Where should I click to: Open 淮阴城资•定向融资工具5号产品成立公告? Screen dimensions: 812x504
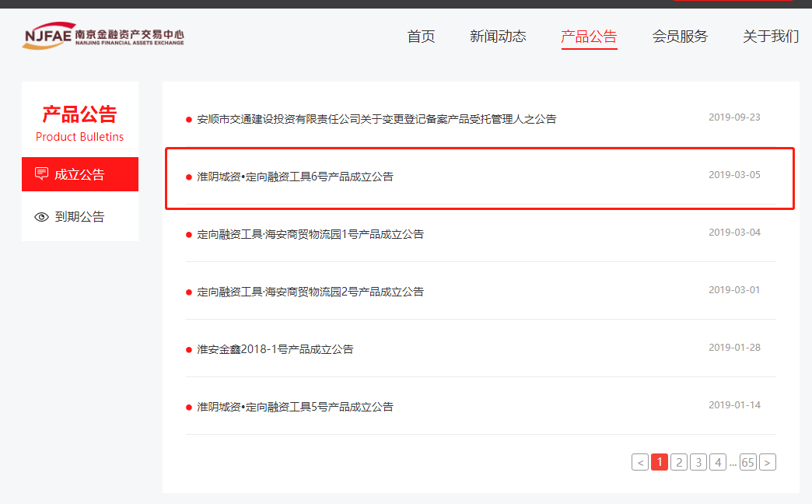pyautogui.click(x=296, y=407)
